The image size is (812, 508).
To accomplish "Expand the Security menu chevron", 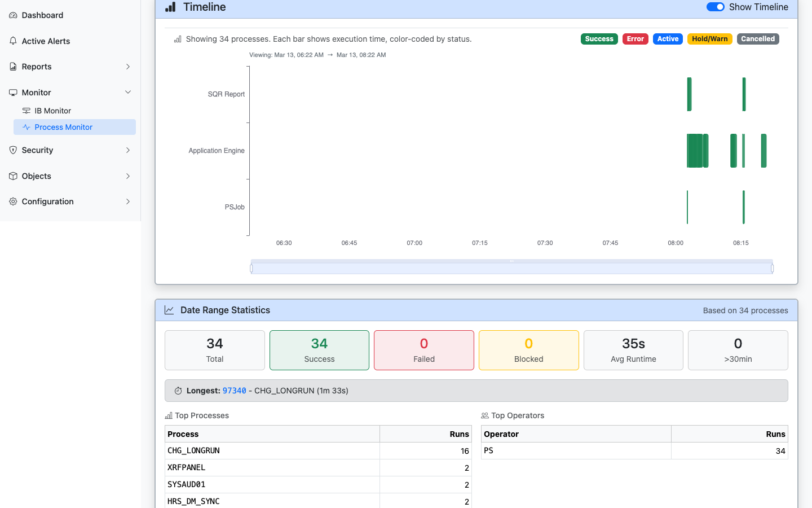I will [x=128, y=150].
